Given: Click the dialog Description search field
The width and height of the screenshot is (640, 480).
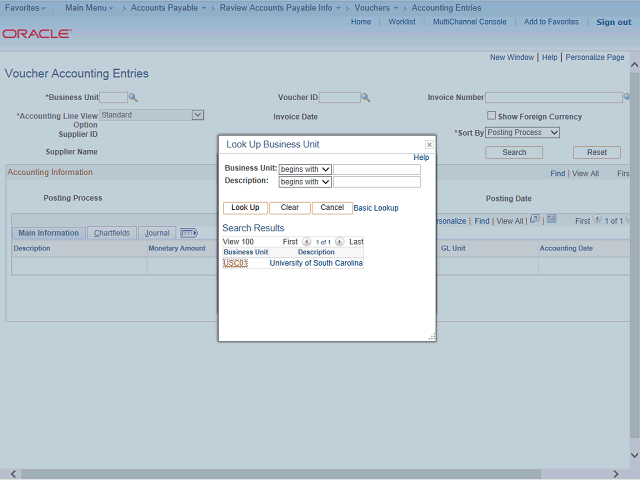Looking at the screenshot, I should point(377,182).
